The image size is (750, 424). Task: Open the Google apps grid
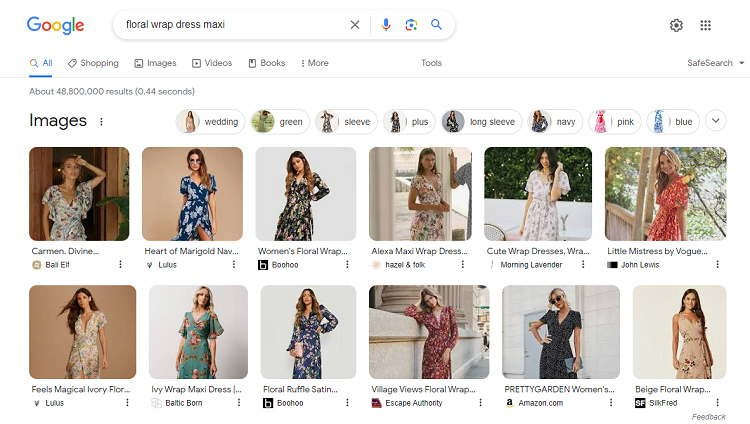(706, 25)
